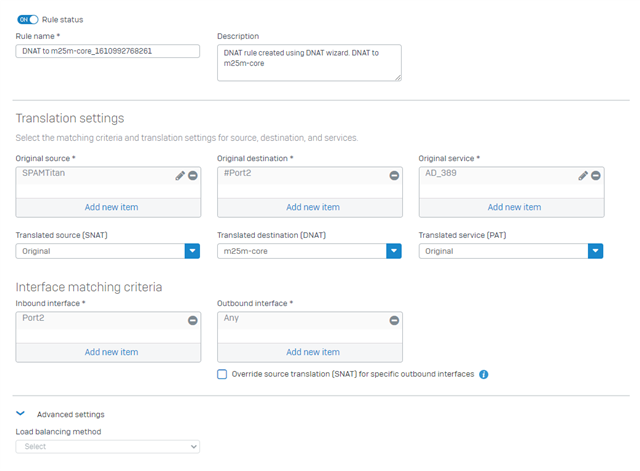Remove Any from outbound interface
Screen dimensions: 640x471
click(394, 320)
